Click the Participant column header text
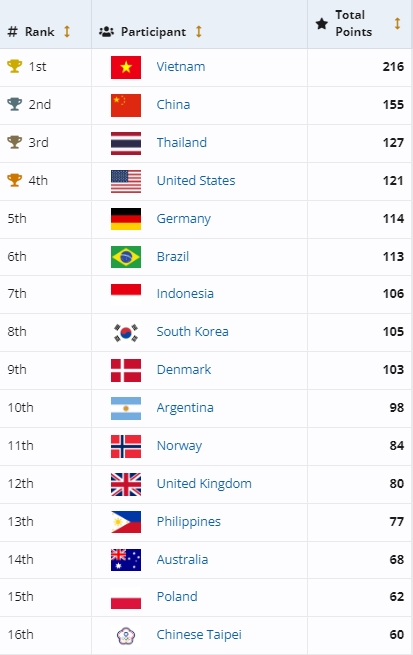Image resolution: width=413 pixels, height=655 pixels. pos(153,32)
